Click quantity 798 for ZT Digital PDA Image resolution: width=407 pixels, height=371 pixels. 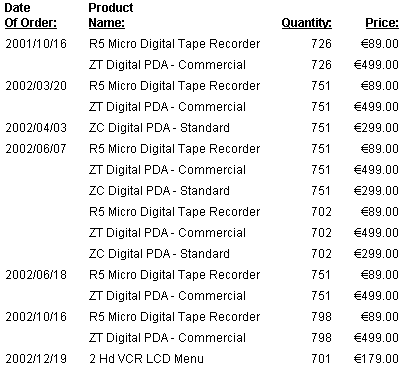pos(321,338)
